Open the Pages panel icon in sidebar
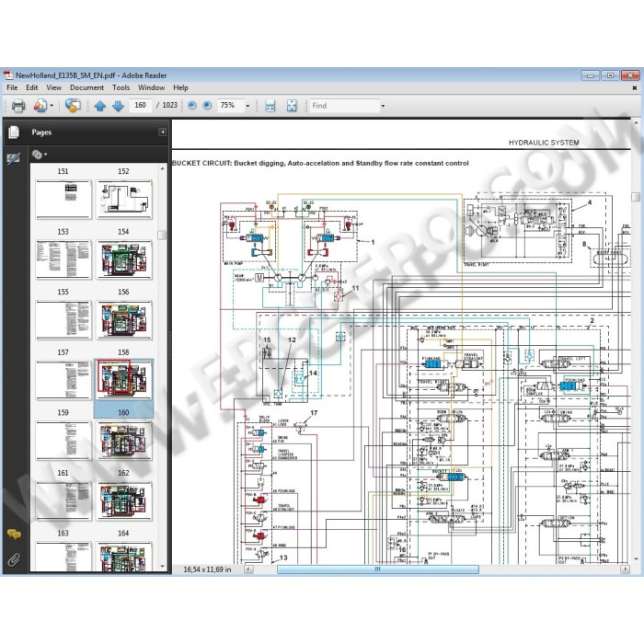This screenshot has width=644, height=644. pyautogui.click(x=14, y=132)
